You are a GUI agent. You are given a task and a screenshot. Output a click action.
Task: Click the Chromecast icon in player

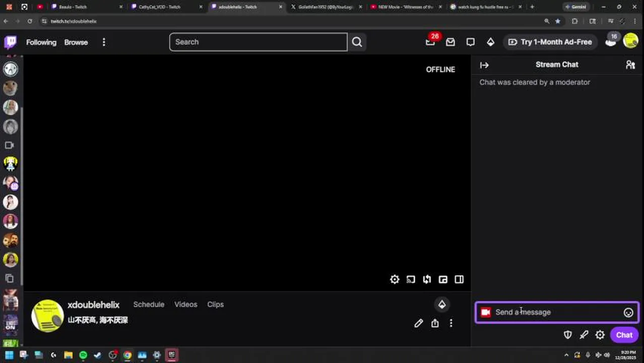point(411,279)
